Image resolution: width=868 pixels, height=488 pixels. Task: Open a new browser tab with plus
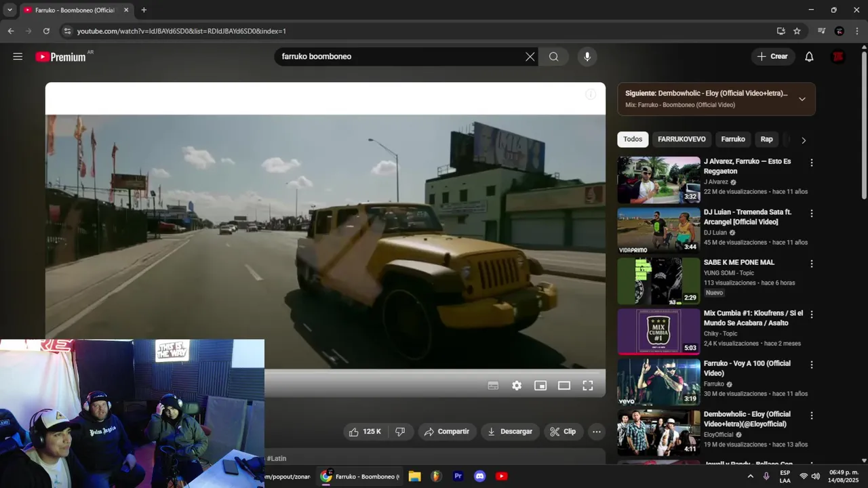click(x=144, y=10)
